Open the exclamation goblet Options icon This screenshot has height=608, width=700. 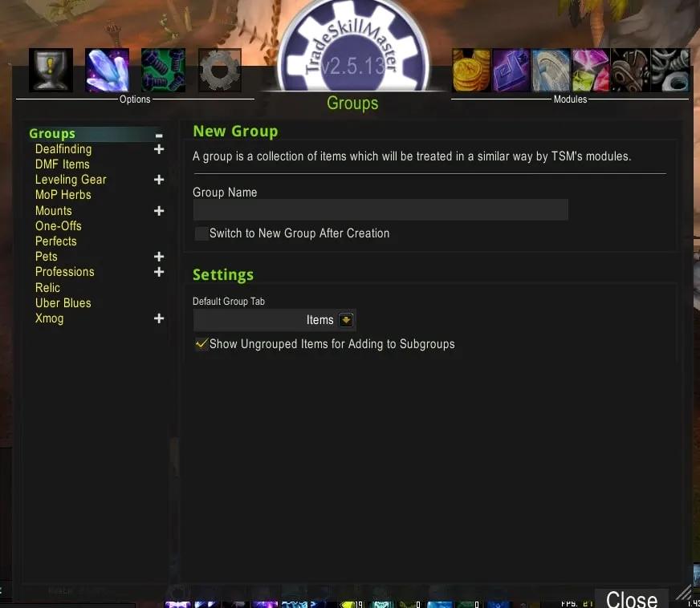[51, 70]
